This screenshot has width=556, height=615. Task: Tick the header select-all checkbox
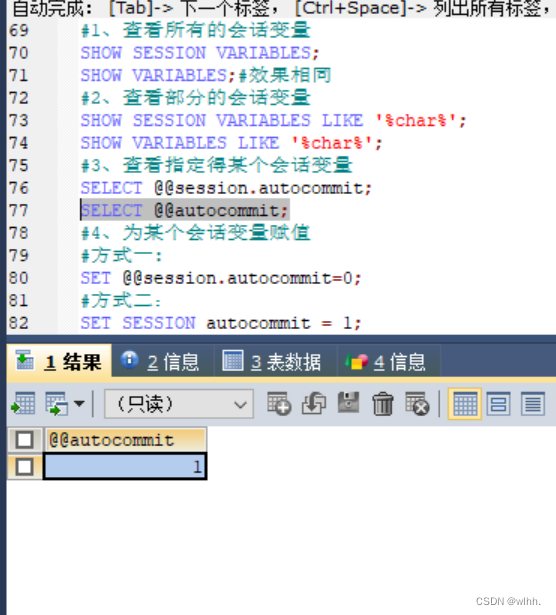tap(24, 440)
